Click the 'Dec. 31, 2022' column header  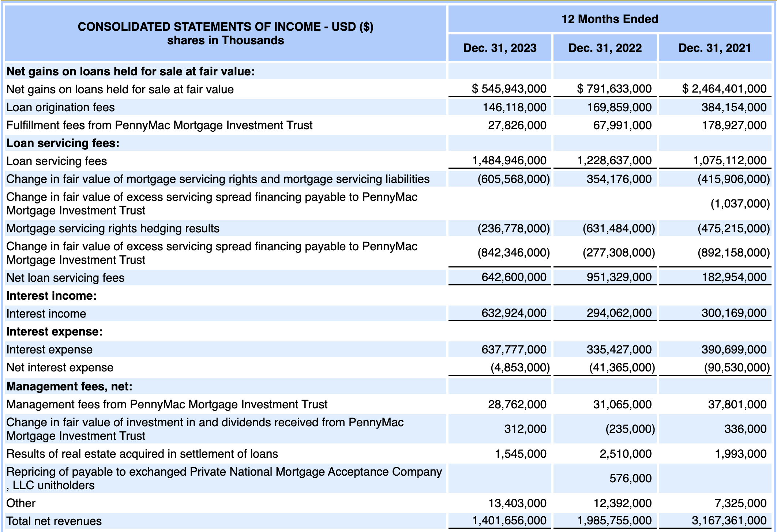605,48
